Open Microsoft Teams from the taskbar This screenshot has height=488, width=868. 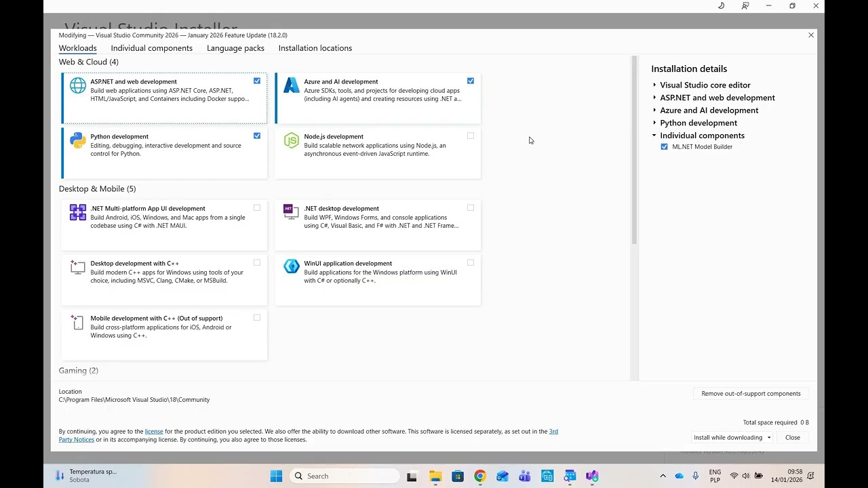click(x=525, y=476)
